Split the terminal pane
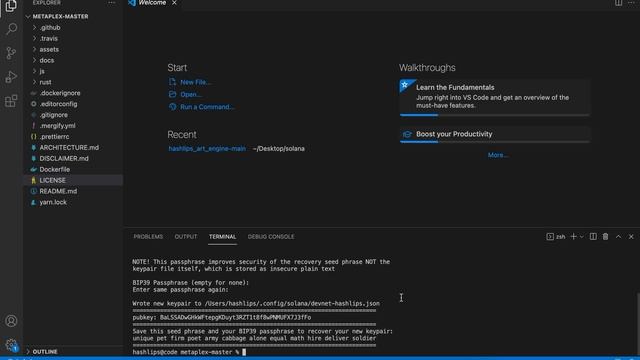Image resolution: width=640 pixels, height=360 pixels. pos(593,237)
